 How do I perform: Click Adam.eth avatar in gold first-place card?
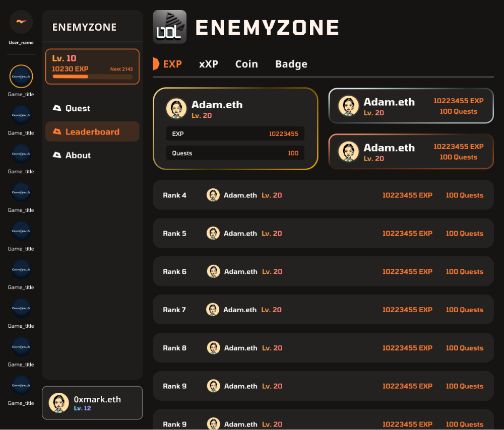click(x=176, y=109)
